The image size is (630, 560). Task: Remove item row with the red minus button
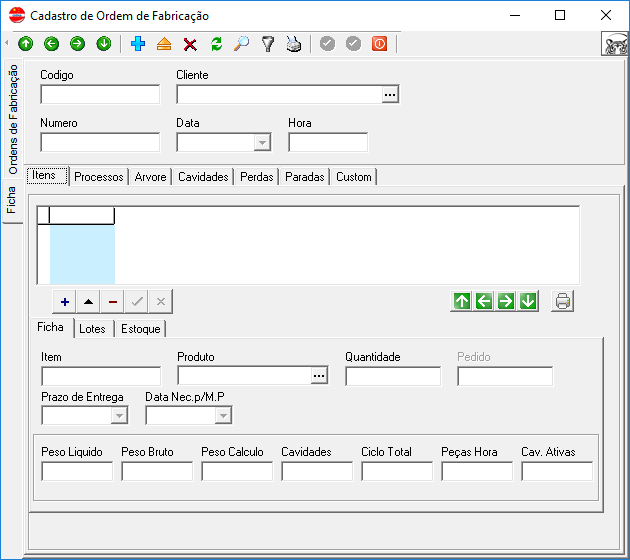[x=113, y=301]
